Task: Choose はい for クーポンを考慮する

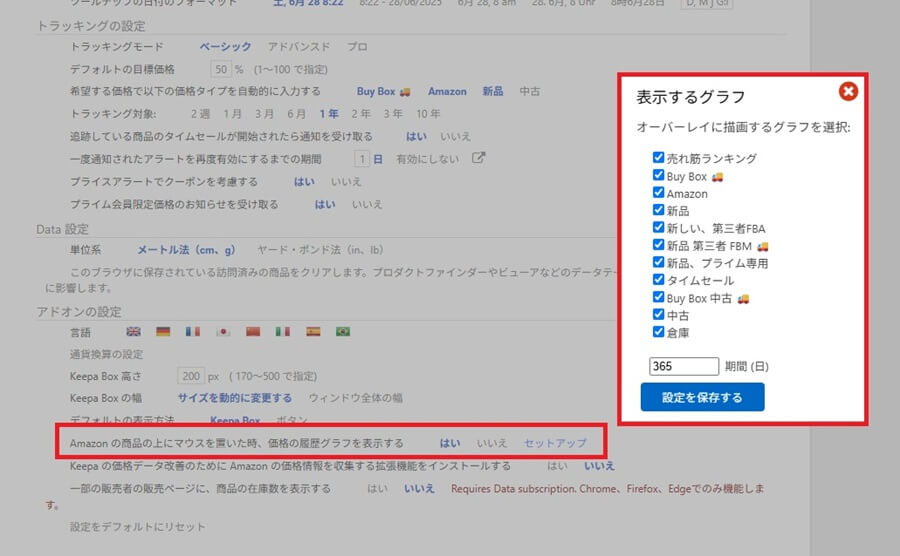Action: pyautogui.click(x=304, y=181)
